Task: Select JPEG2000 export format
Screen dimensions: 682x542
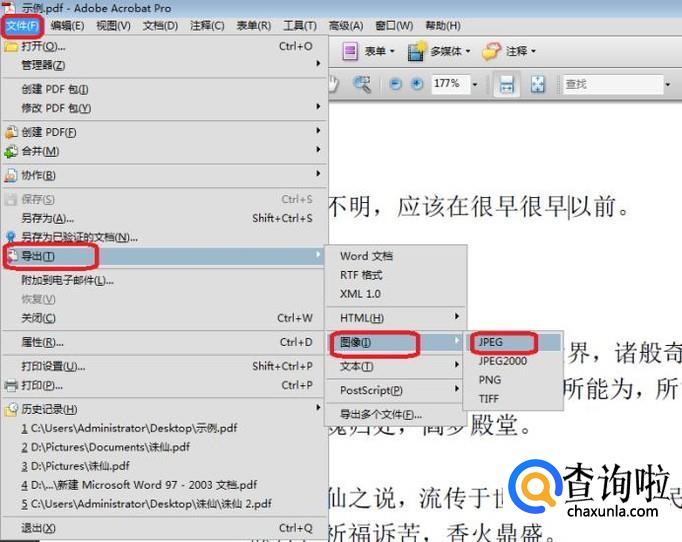Action: click(x=503, y=361)
